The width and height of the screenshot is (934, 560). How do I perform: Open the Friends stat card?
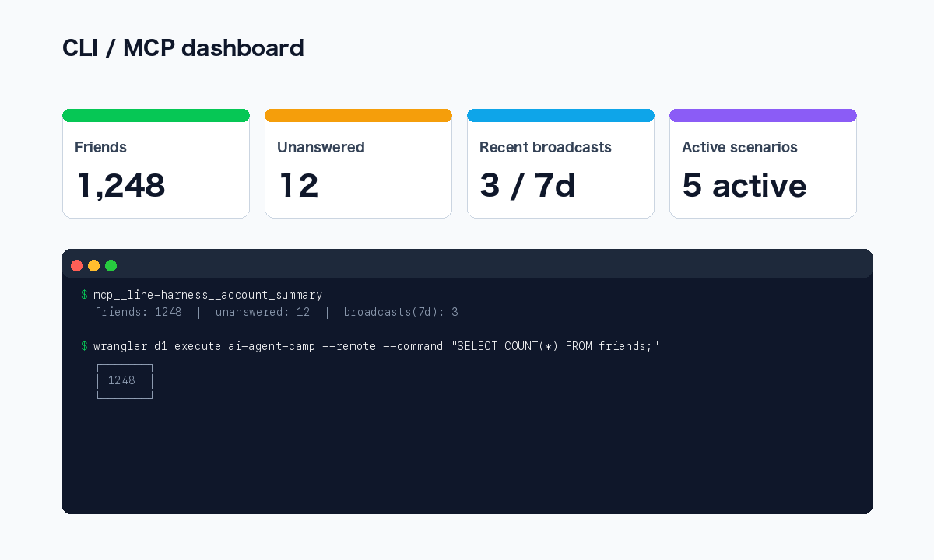click(x=156, y=163)
